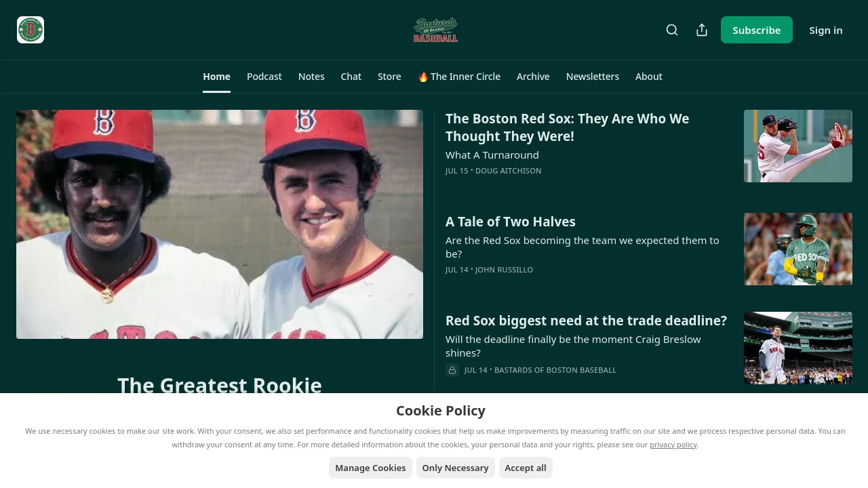The height and width of the screenshot is (488, 868).
Task: Click 'Are the Red Sox becoming the team' subtitle
Action: (583, 247)
